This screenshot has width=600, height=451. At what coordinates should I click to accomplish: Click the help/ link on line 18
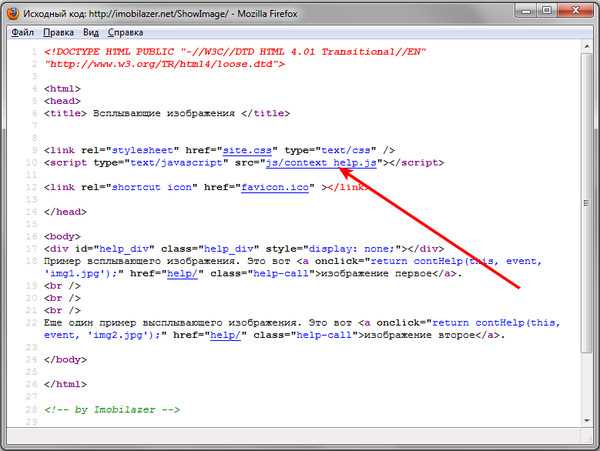pyautogui.click(x=182, y=274)
